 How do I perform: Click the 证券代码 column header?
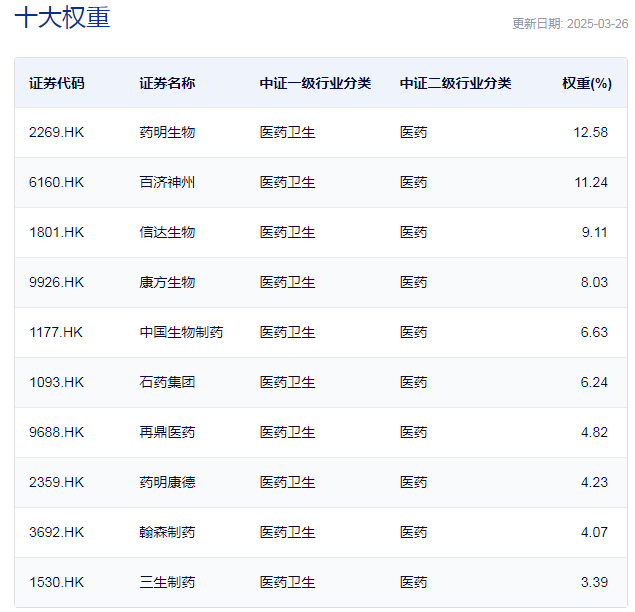tap(57, 83)
